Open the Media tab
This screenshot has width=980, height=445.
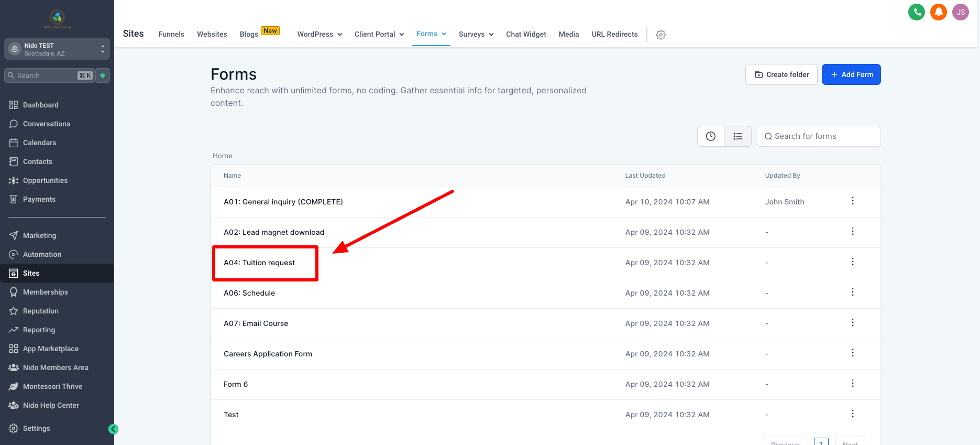click(x=569, y=34)
